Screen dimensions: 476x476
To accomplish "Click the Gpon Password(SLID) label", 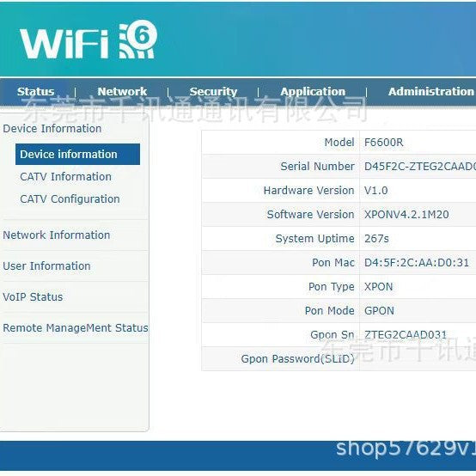I will coord(297,359).
